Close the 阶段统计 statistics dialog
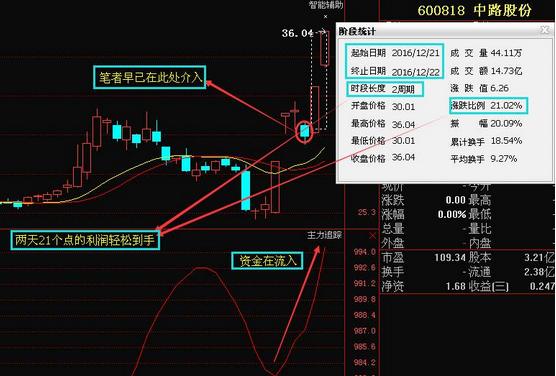Viewport: 556px width, 376px height. pos(545,30)
